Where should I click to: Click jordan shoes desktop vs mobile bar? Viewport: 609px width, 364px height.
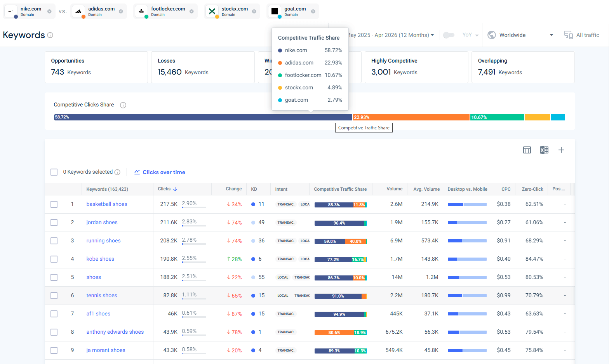coord(467,223)
